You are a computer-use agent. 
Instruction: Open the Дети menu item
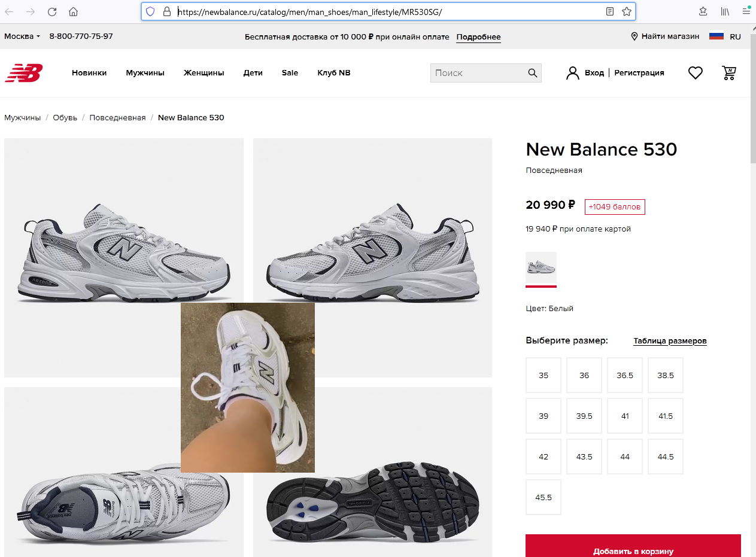click(x=253, y=73)
